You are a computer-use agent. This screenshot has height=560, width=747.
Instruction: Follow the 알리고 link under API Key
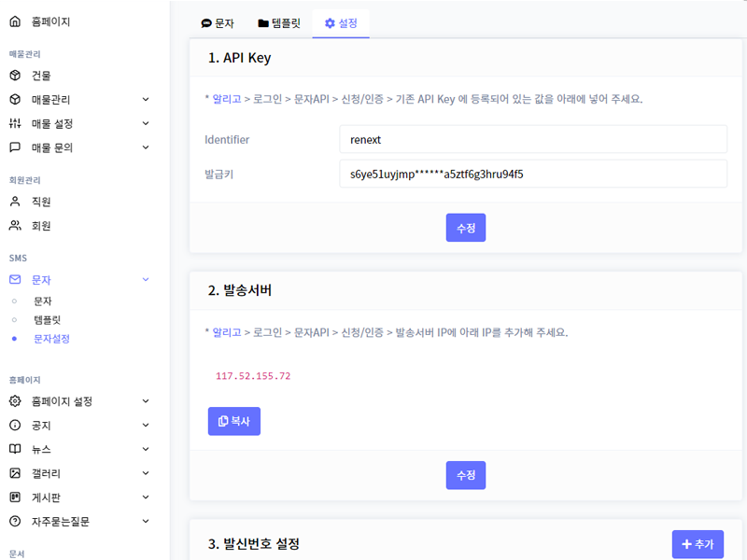pyautogui.click(x=226, y=99)
